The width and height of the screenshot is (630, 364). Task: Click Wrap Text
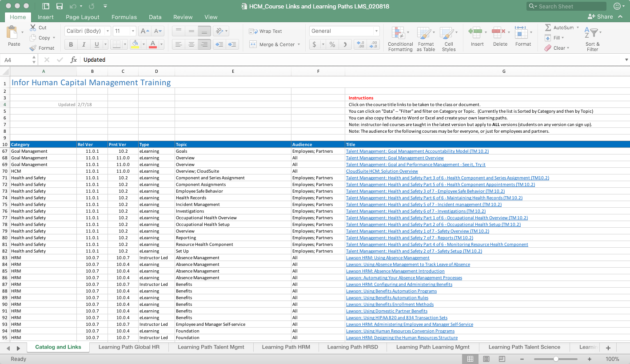266,31
